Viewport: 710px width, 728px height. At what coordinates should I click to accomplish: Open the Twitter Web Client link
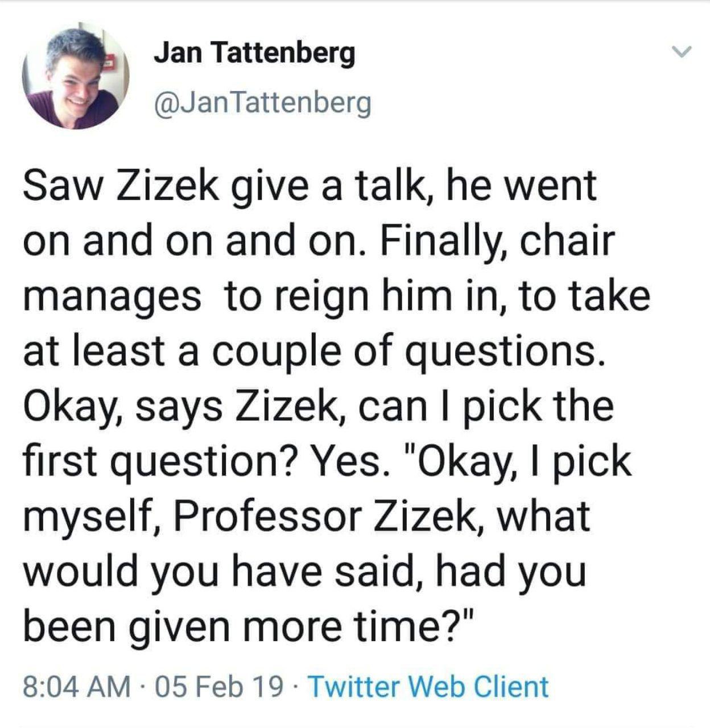pos(428,686)
